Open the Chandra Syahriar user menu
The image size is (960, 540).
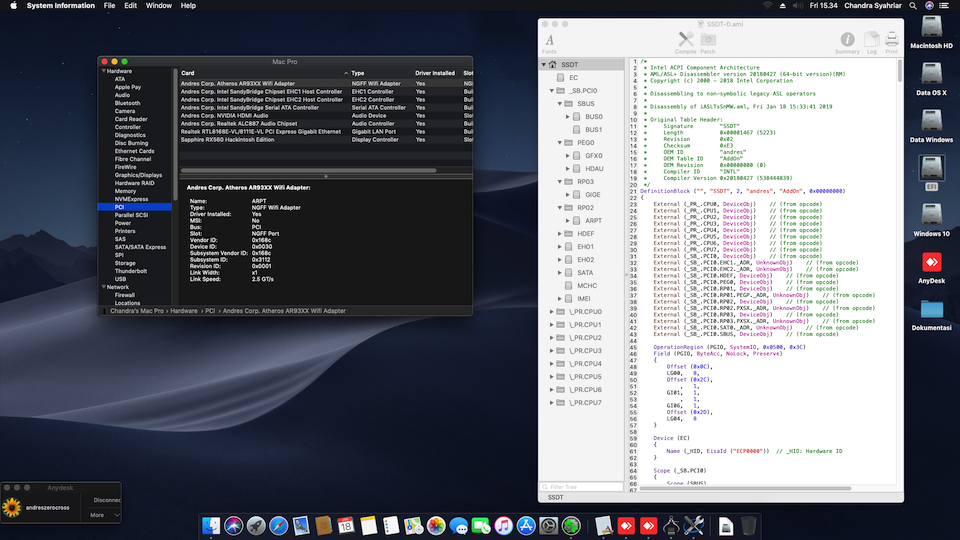872,6
